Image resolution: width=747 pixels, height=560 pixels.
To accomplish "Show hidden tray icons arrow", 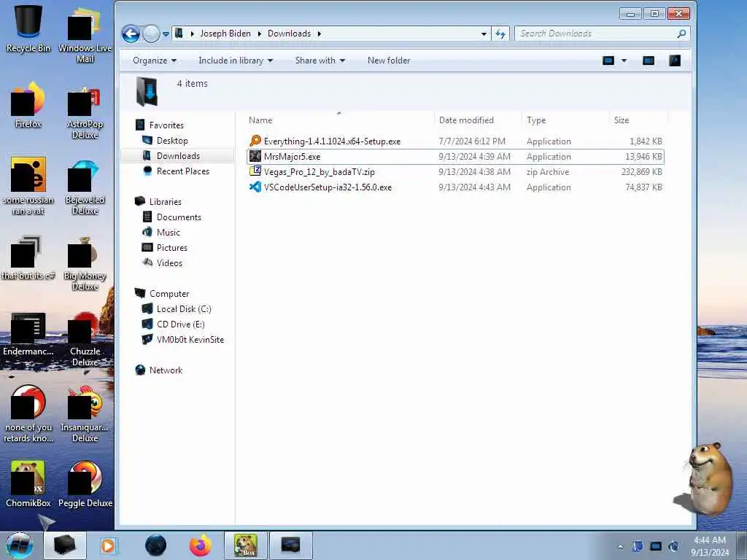I will [620, 546].
